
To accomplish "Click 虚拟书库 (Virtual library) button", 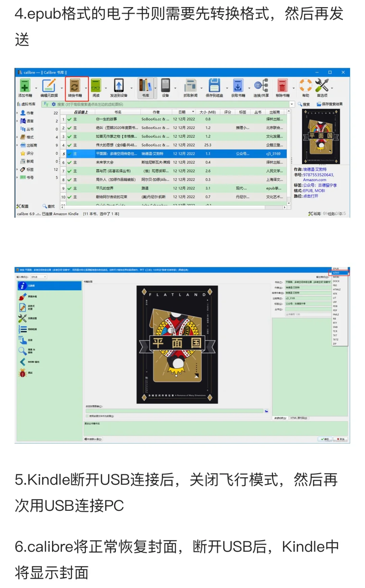I will tap(26, 104).
